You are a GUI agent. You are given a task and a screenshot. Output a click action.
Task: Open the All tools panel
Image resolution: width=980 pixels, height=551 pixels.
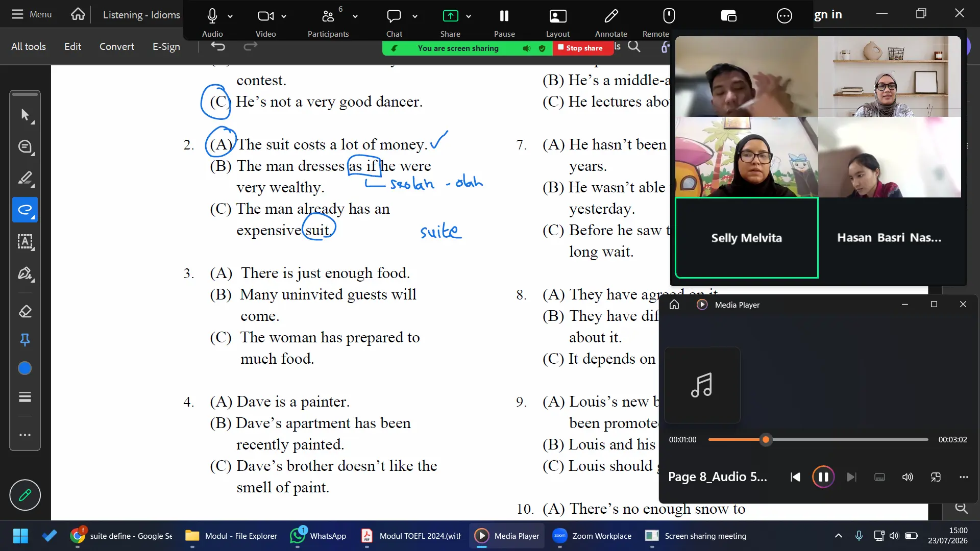click(29, 46)
